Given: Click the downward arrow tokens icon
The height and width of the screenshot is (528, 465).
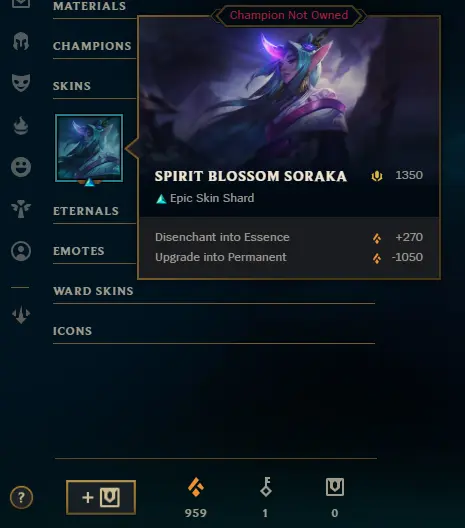Looking at the screenshot, I should point(21,315).
